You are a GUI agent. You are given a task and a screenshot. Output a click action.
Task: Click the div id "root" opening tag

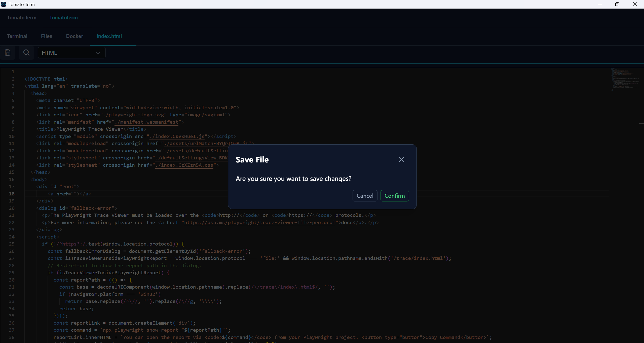tap(58, 186)
